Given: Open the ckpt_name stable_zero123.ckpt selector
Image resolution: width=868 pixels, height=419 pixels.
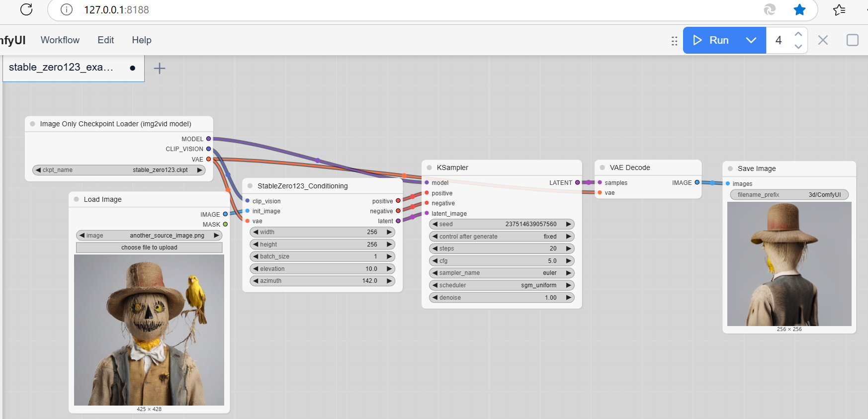Looking at the screenshot, I should pos(119,170).
